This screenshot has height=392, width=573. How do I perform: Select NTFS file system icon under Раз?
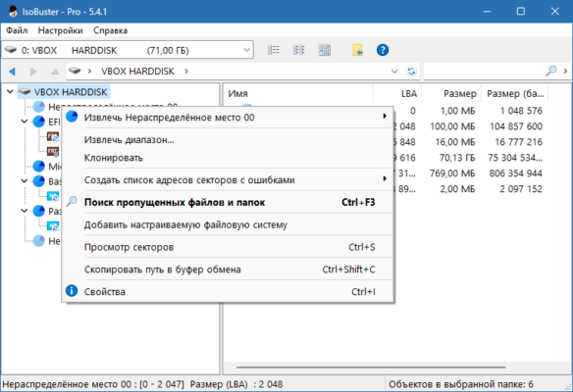pyautogui.click(x=53, y=226)
